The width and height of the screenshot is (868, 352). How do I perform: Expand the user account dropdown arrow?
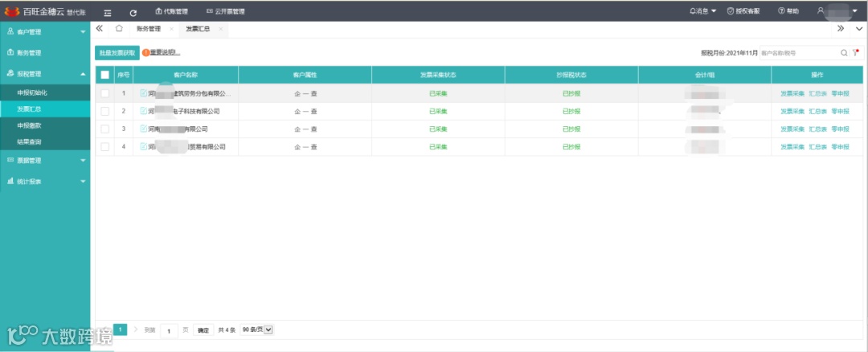(x=854, y=11)
